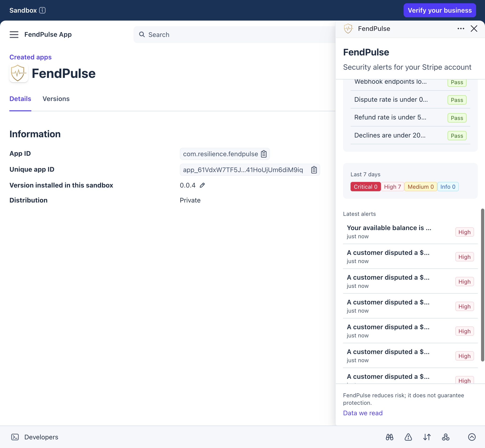Expand the developer toolbar with chevron-up icon
This screenshot has height=448, width=485.
tap(472, 437)
